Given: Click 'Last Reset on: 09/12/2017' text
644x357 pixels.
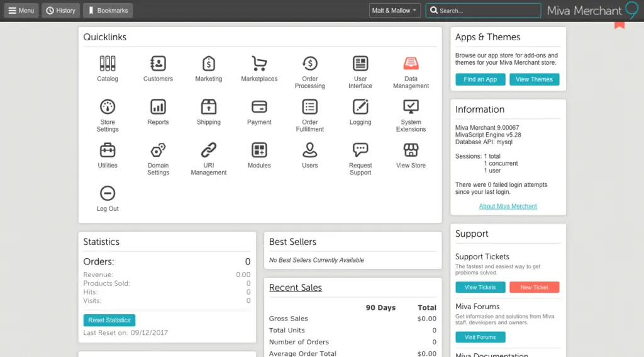Looking at the screenshot, I should tap(125, 332).
